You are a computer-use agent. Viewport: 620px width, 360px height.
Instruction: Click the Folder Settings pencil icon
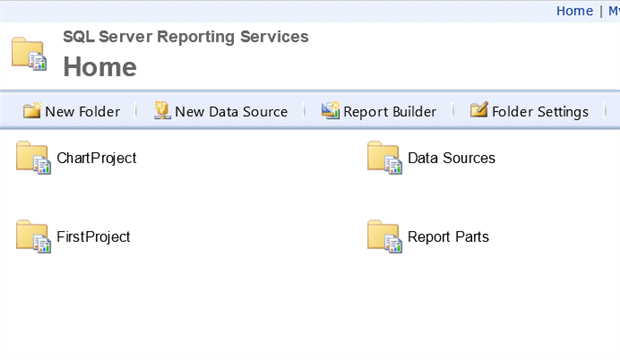(479, 110)
